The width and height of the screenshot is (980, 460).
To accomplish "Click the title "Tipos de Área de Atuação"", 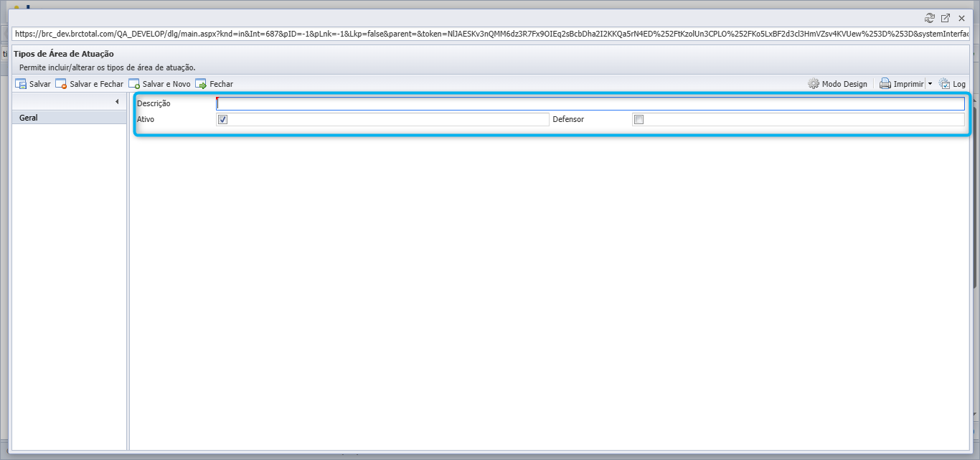I will pyautogui.click(x=64, y=54).
